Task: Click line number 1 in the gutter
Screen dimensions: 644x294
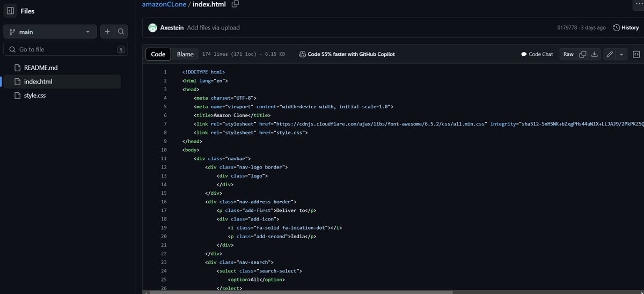Action: click(165, 72)
